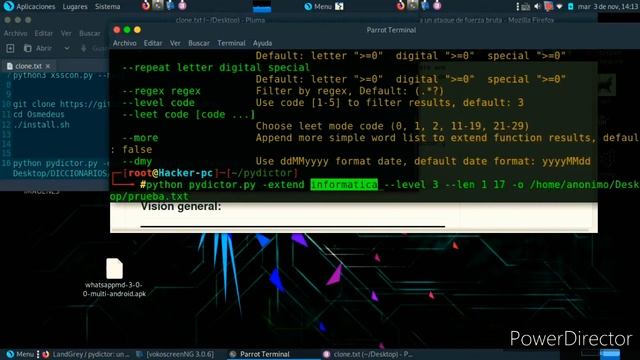Open the network dropdown arrow in system tray
The image size is (640, 360).
(559, 7)
